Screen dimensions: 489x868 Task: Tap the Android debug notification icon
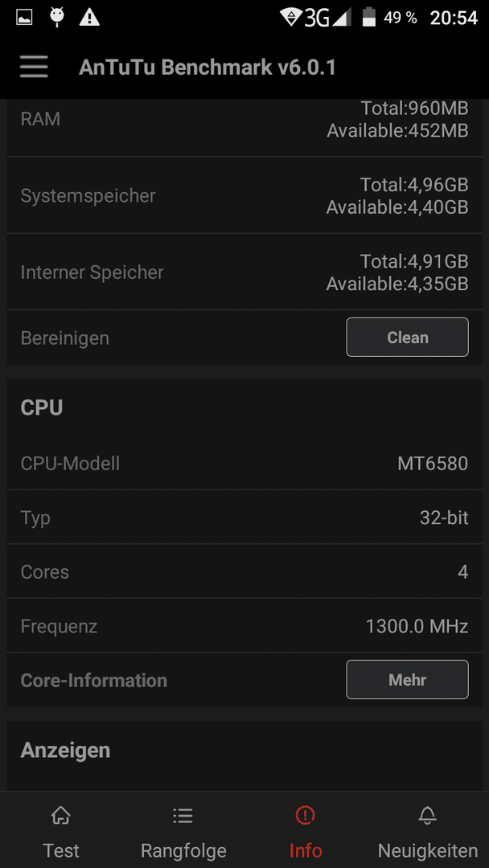tap(56, 17)
